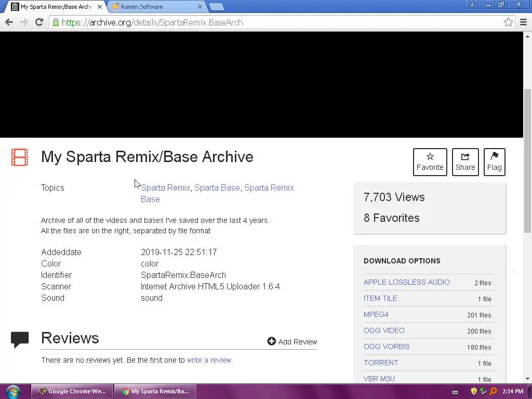Reload the page with refresh icon
The width and height of the screenshot is (532, 399).
[x=39, y=22]
